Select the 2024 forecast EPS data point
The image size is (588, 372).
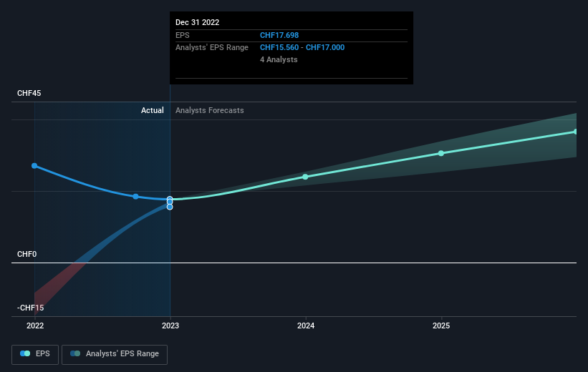click(x=305, y=177)
